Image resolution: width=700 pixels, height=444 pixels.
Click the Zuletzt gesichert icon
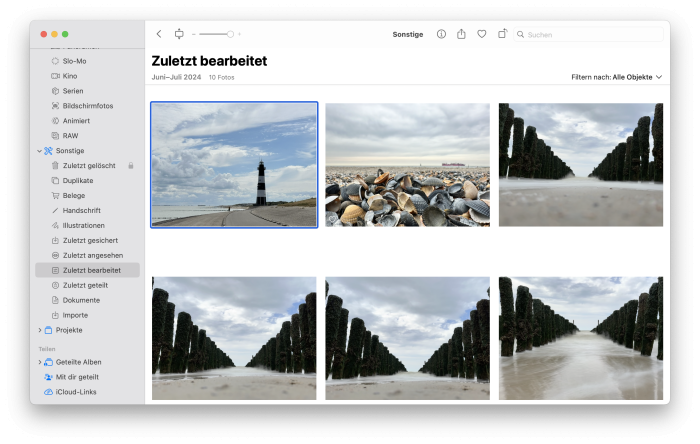(x=55, y=241)
